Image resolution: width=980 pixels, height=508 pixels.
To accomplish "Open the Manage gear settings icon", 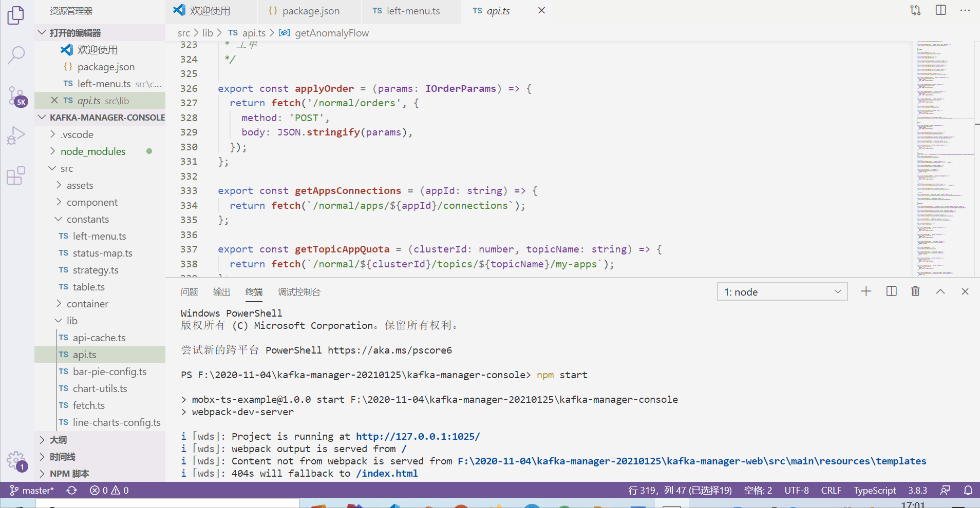I will pos(17,461).
